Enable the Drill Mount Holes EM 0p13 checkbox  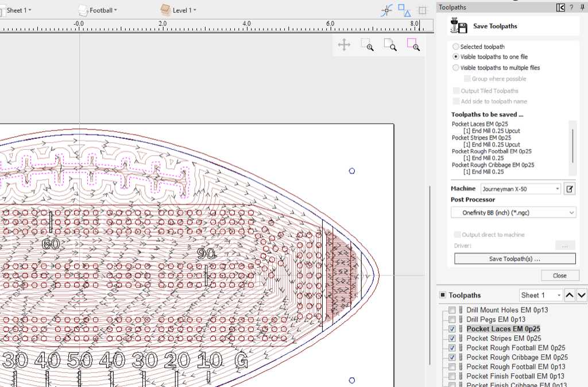(452, 310)
